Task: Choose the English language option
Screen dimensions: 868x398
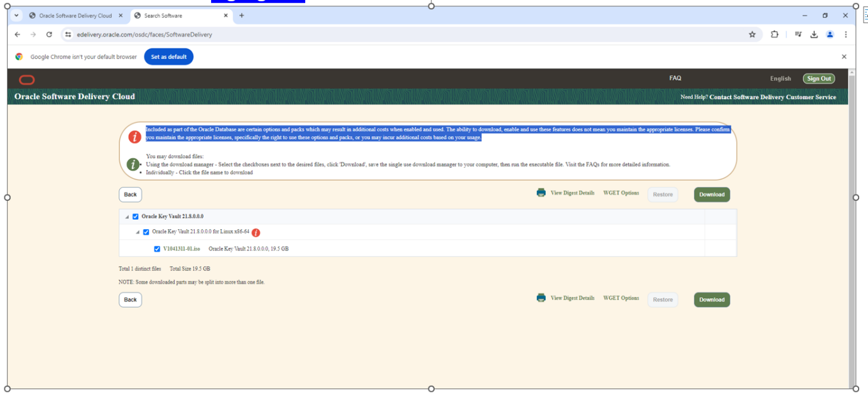Action: tap(781, 78)
